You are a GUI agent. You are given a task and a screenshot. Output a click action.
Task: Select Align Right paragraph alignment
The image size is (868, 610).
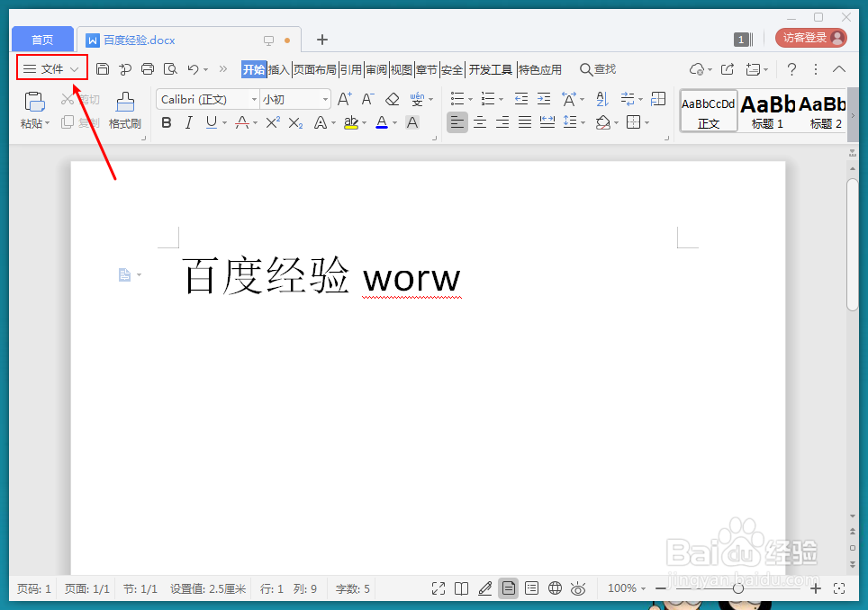click(x=502, y=121)
